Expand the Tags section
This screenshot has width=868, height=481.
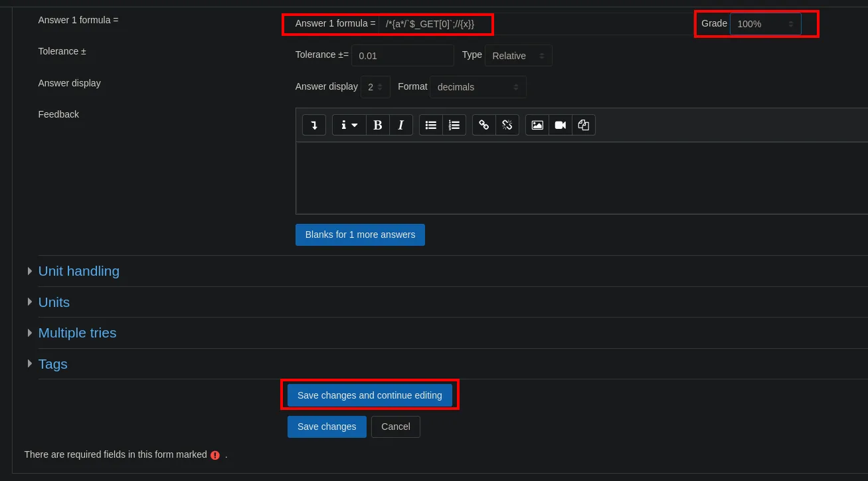pos(52,364)
